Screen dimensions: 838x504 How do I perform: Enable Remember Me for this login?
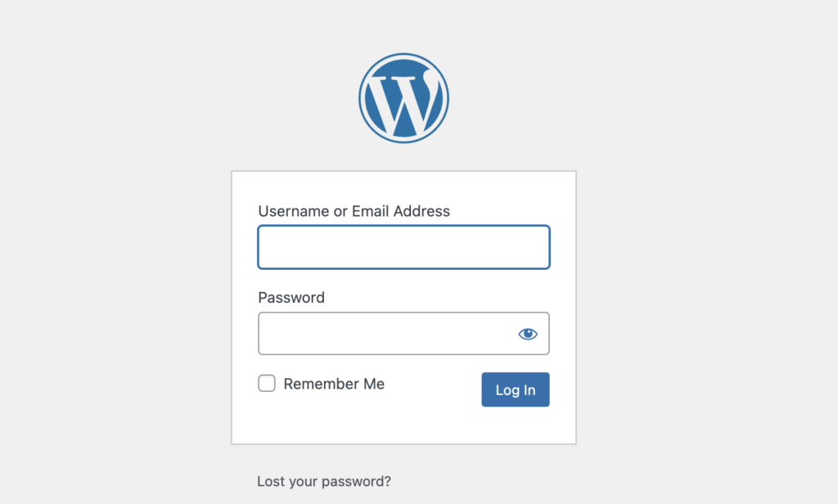pos(267,384)
